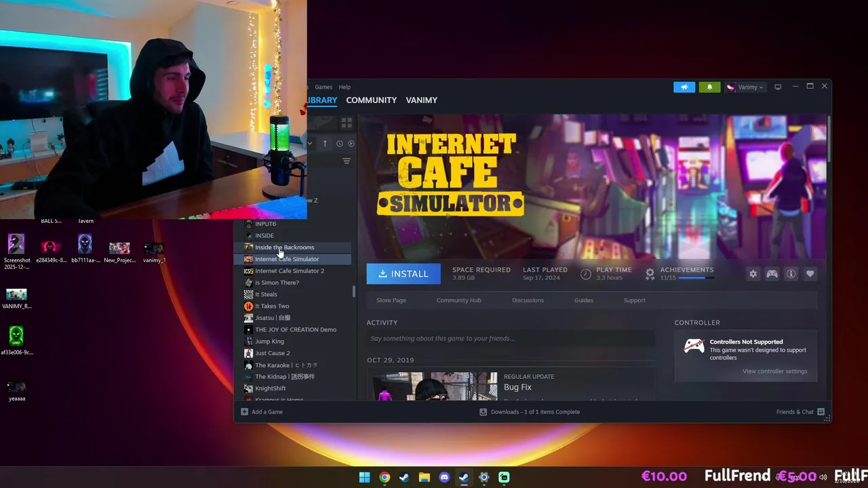
Task: Open VANIMY_R desktop file
Action: click(x=16, y=299)
